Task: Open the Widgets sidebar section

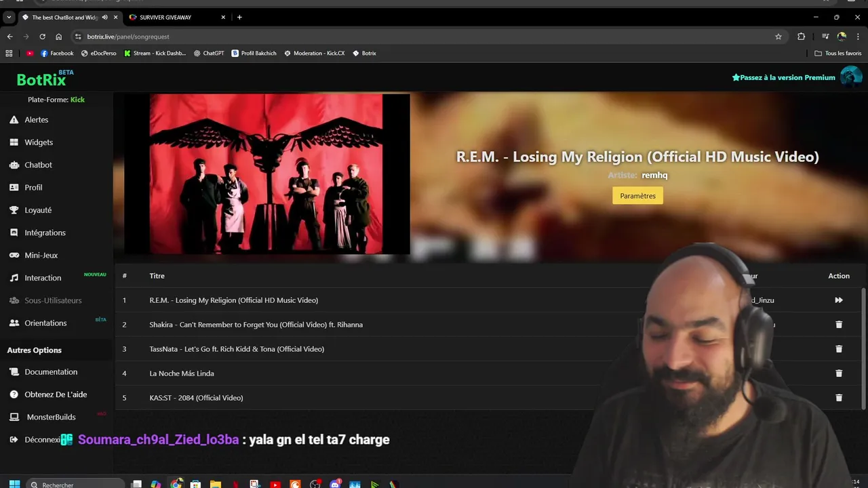Action: pos(39,142)
